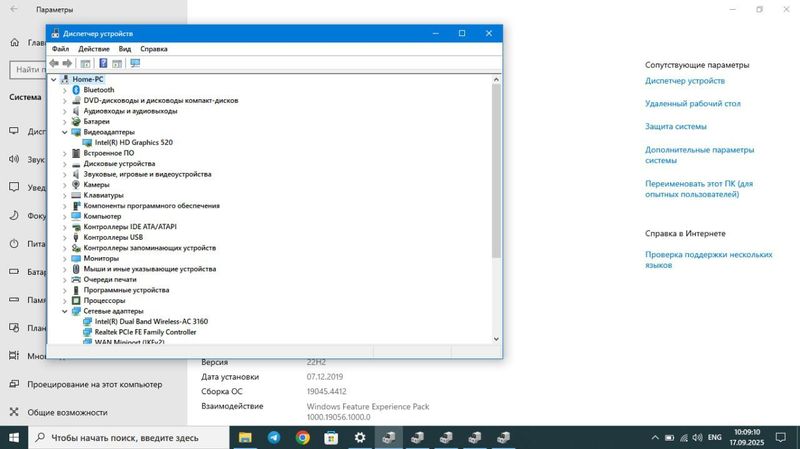
Task: Open Microsoft Store from the taskbar
Action: (331, 438)
